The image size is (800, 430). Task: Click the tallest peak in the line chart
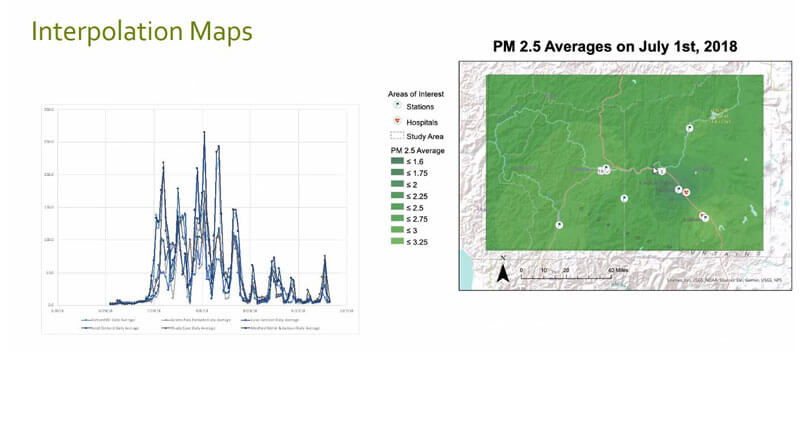(x=204, y=133)
